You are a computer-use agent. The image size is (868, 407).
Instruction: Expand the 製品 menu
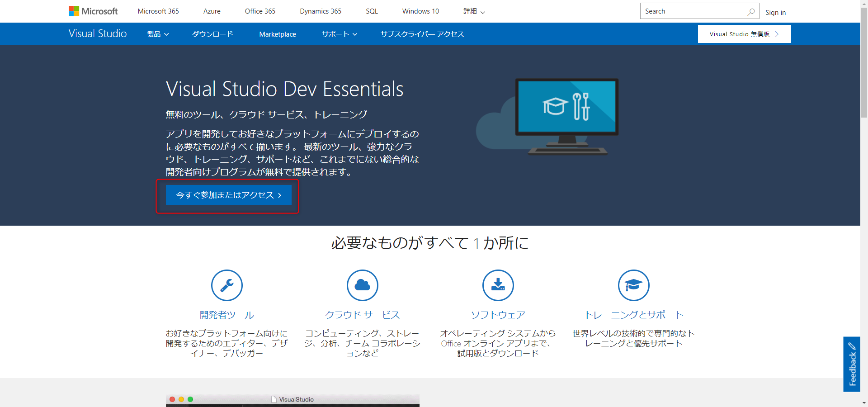(158, 34)
